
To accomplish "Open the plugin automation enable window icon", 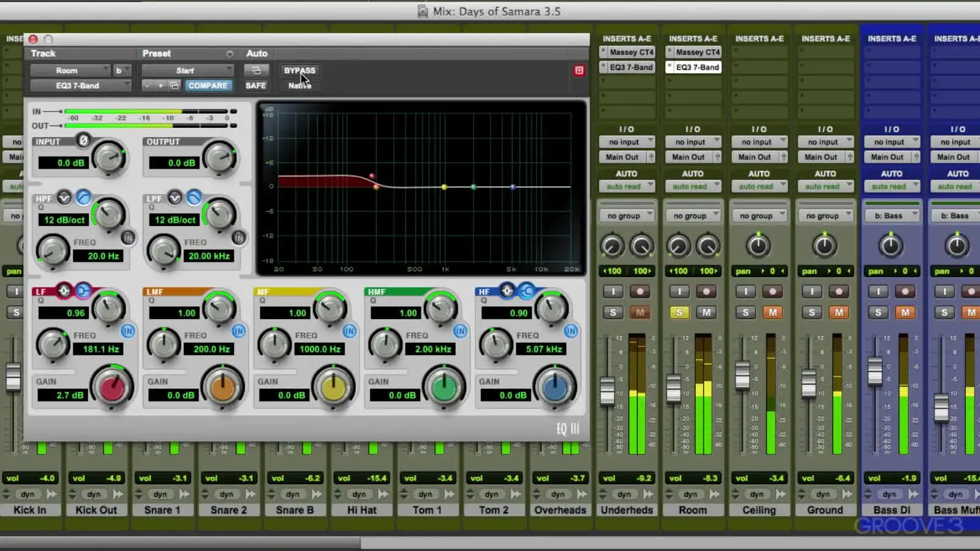I will (x=256, y=70).
